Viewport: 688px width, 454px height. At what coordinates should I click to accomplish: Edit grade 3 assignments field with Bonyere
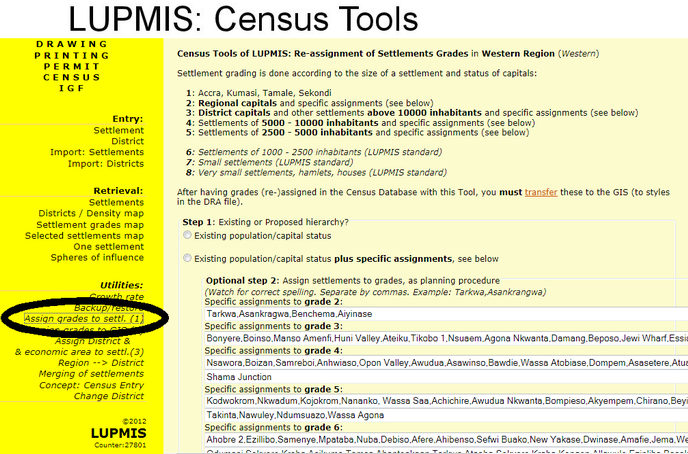(446, 339)
